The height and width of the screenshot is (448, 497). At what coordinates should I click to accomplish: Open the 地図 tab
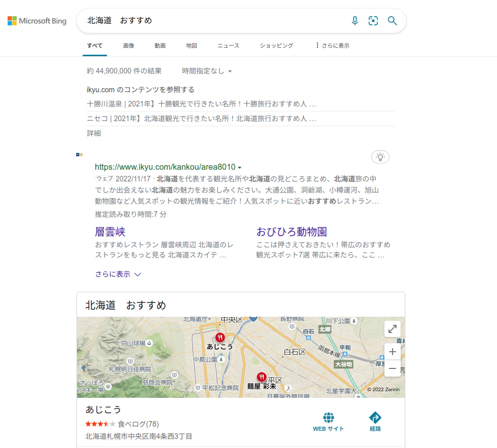click(x=192, y=46)
